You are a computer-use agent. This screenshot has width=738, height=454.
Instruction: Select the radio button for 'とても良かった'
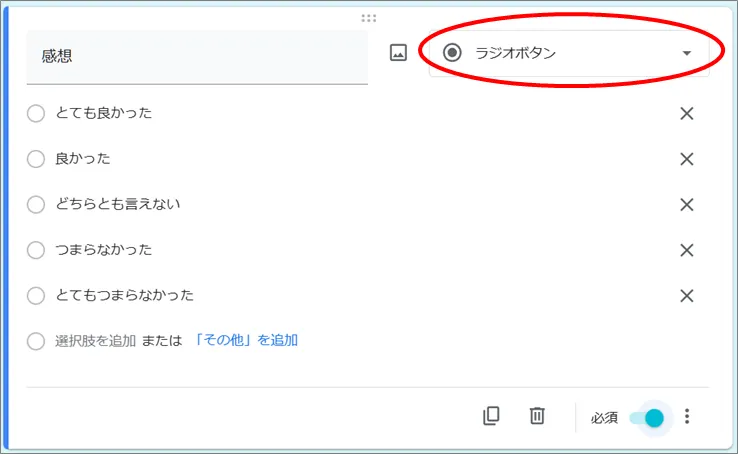(x=36, y=113)
